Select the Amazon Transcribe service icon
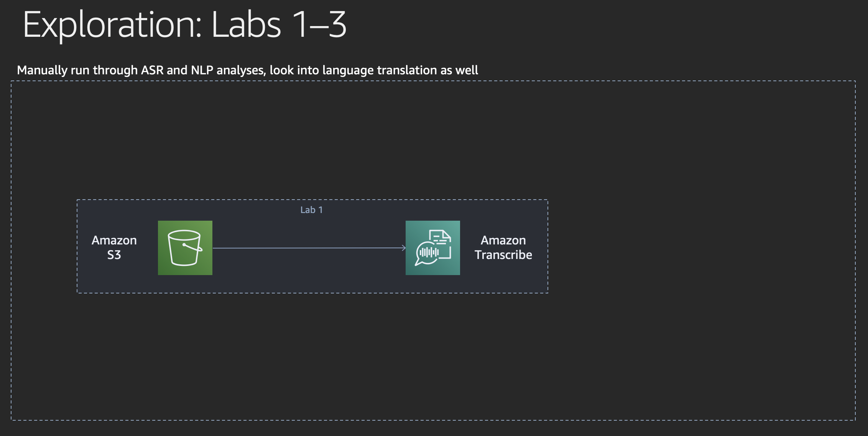Image resolution: width=868 pixels, height=436 pixels. tap(432, 248)
